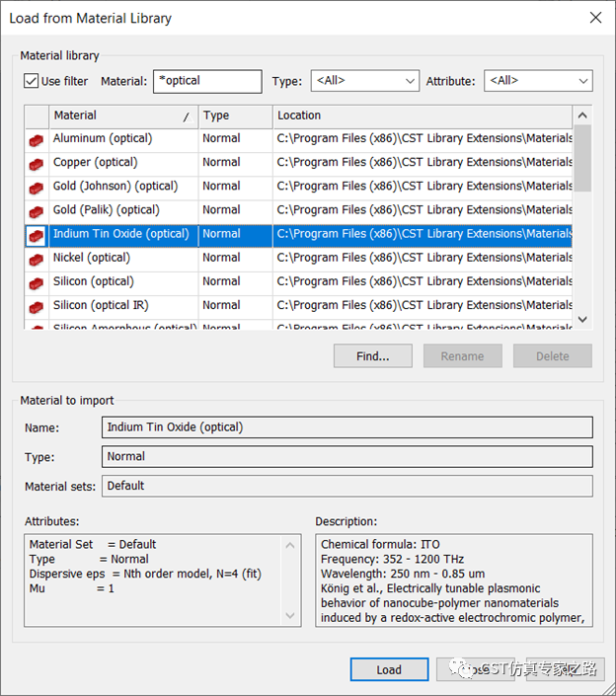
Task: Click the Silicon (optical) material icon
Action: click(x=36, y=283)
